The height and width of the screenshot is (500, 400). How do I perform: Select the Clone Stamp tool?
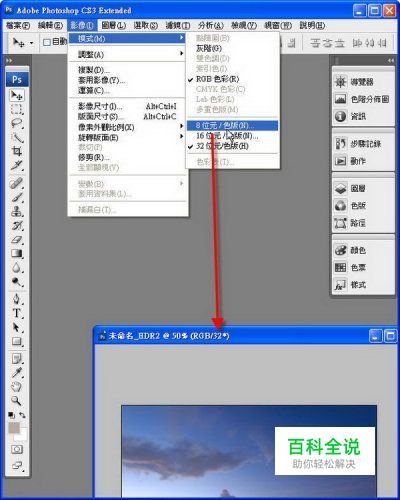[x=17, y=211]
